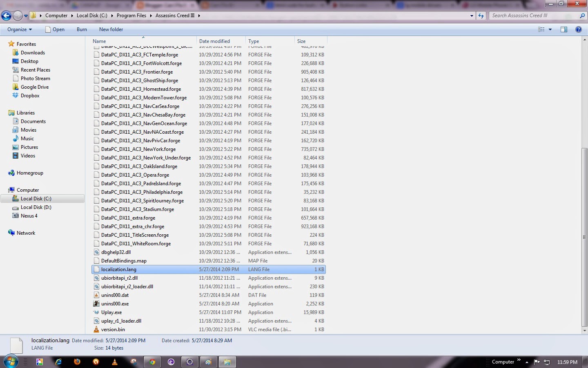Select Network in the navigation pane
Screen dimensions: 588x368
click(26, 233)
